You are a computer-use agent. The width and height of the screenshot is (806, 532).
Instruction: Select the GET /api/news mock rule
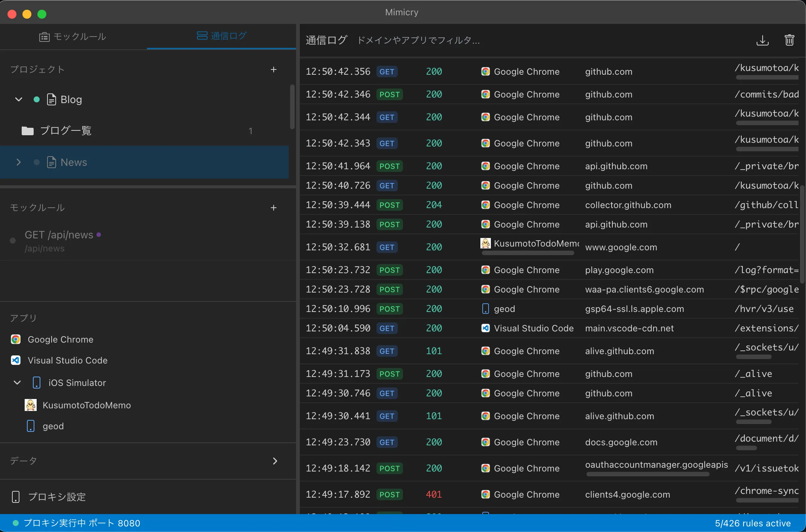click(148, 241)
